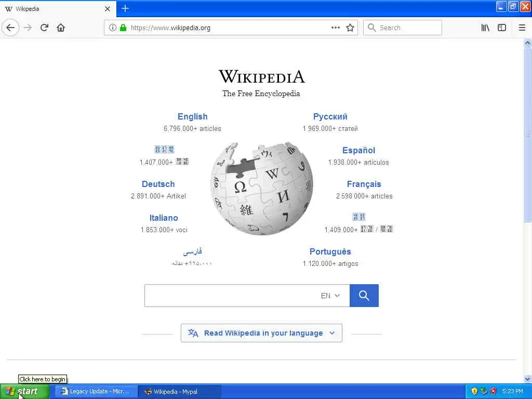Close the Wikipedia tab

107,9
